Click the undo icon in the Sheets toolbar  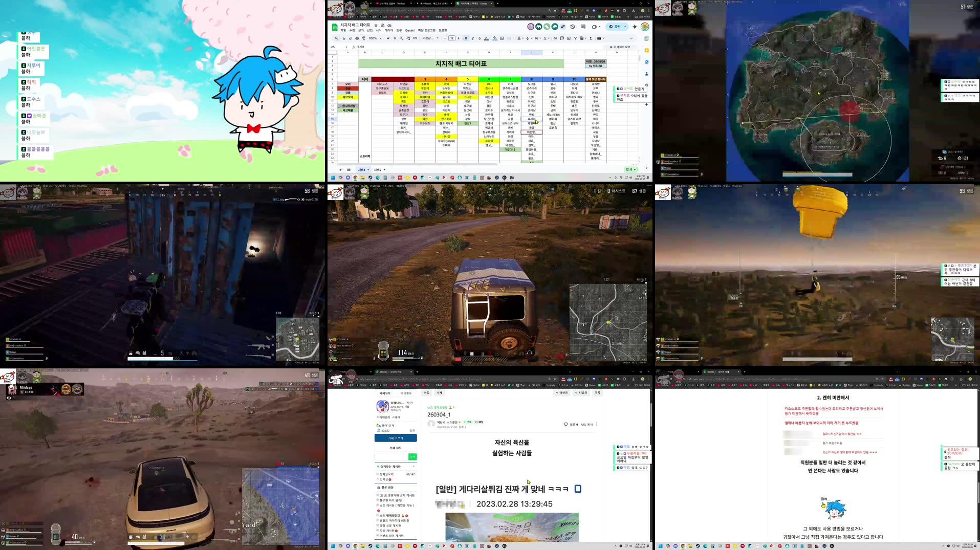pyautogui.click(x=344, y=38)
